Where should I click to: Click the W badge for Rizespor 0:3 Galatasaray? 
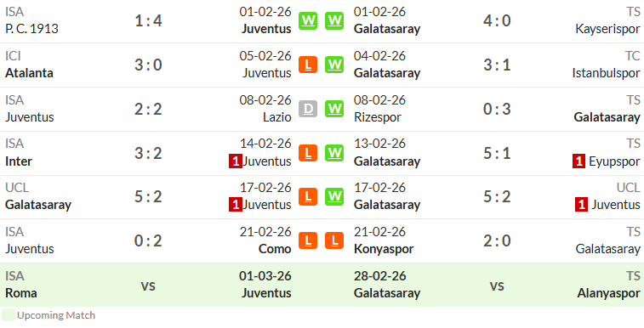(x=334, y=109)
